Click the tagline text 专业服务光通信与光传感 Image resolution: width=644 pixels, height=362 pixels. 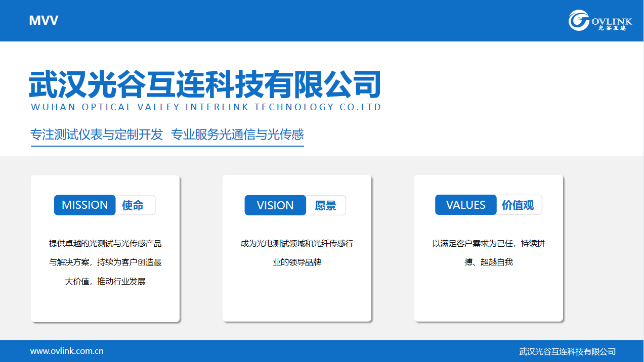click(x=237, y=134)
